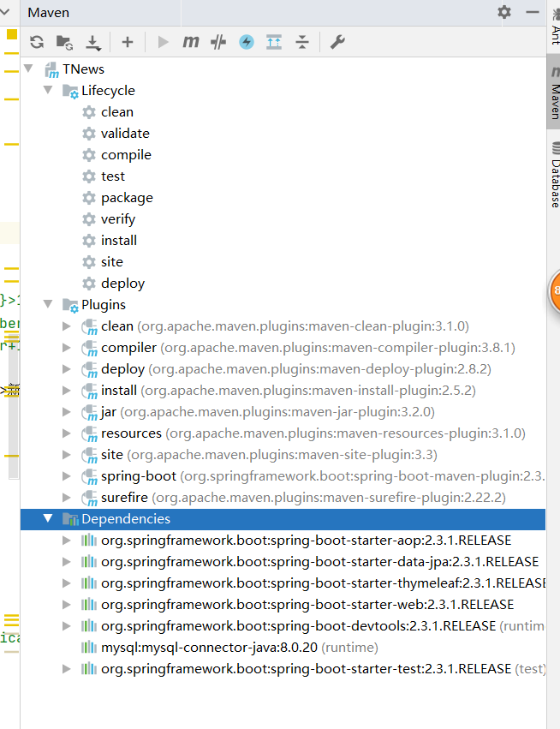This screenshot has width=560, height=729.
Task: Click the Dependencies folder icon
Action: (70, 519)
